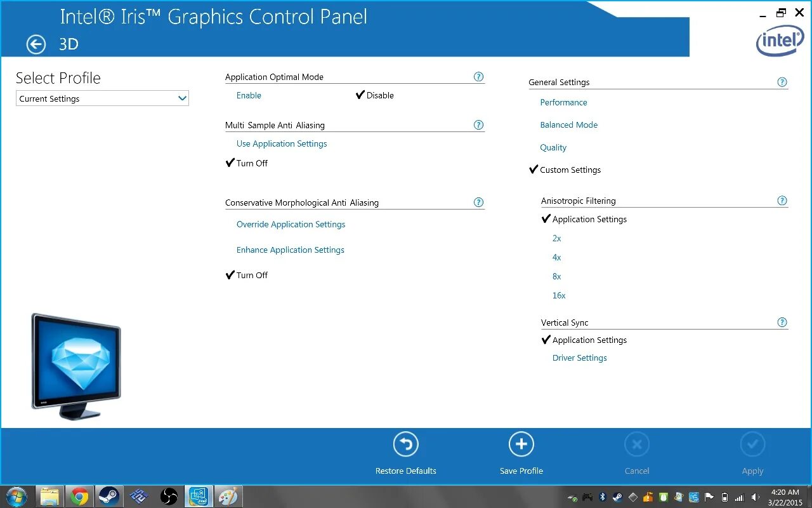The height and width of the screenshot is (508, 812).
Task: Click the monitor with diamond preview image
Action: [x=76, y=366]
